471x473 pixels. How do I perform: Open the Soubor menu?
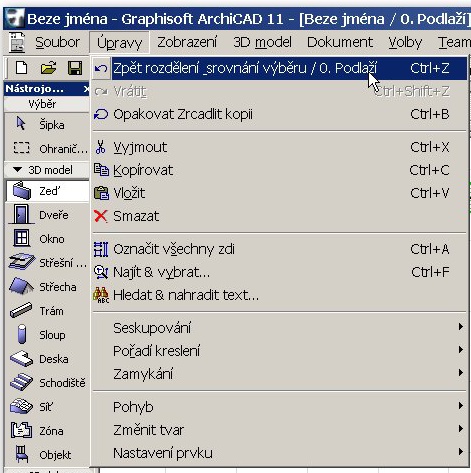tap(57, 42)
